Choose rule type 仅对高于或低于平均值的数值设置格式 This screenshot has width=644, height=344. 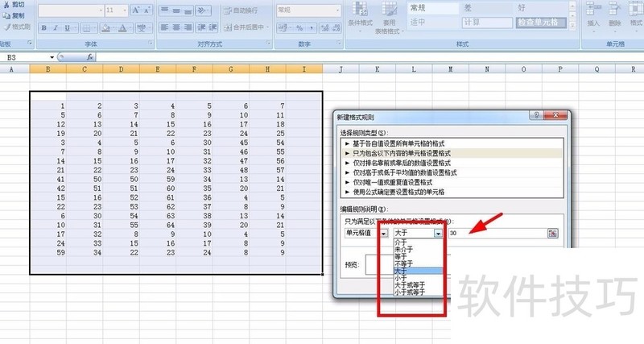[x=452, y=172]
